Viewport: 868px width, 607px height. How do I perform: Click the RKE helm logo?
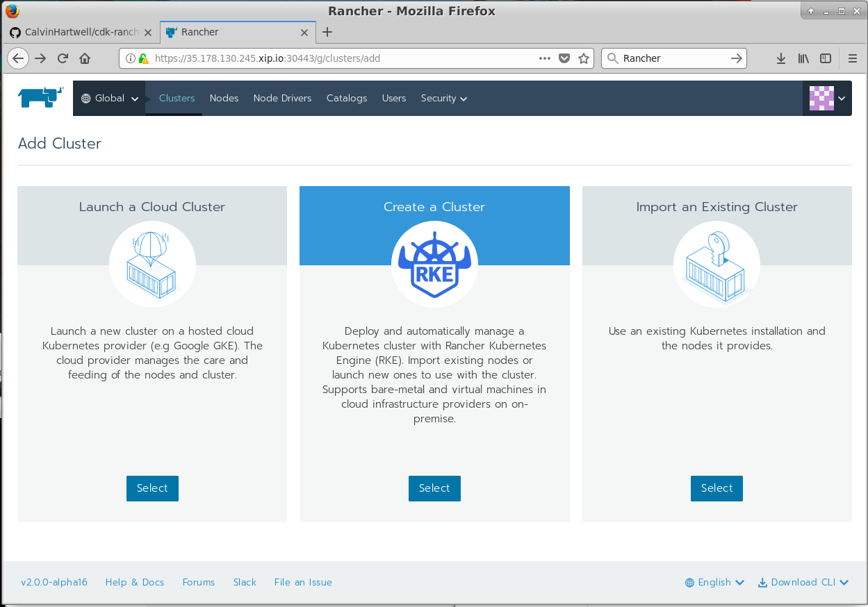click(x=434, y=264)
